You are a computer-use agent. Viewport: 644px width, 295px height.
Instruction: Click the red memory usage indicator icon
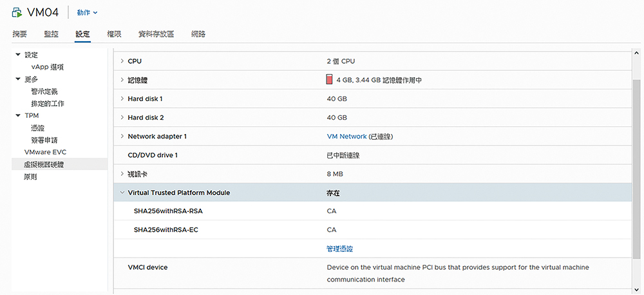click(329, 80)
